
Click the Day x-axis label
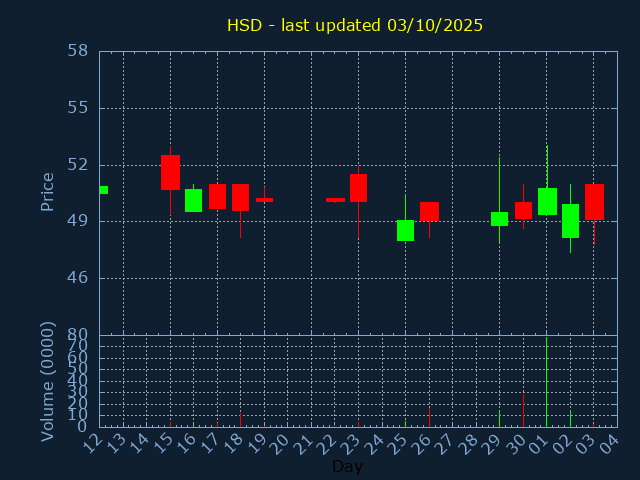pyautogui.click(x=347, y=466)
